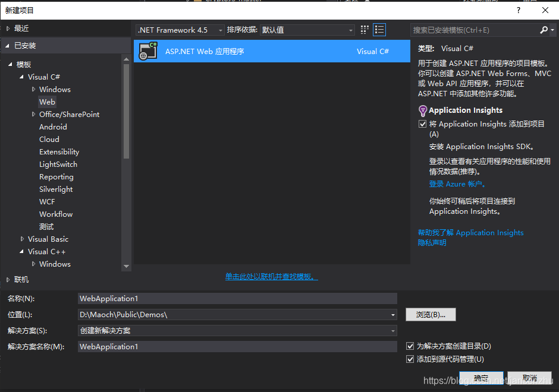Click the template tree scrollbar thumb
This screenshot has width=559, height=392.
pyautogui.click(x=126, y=111)
